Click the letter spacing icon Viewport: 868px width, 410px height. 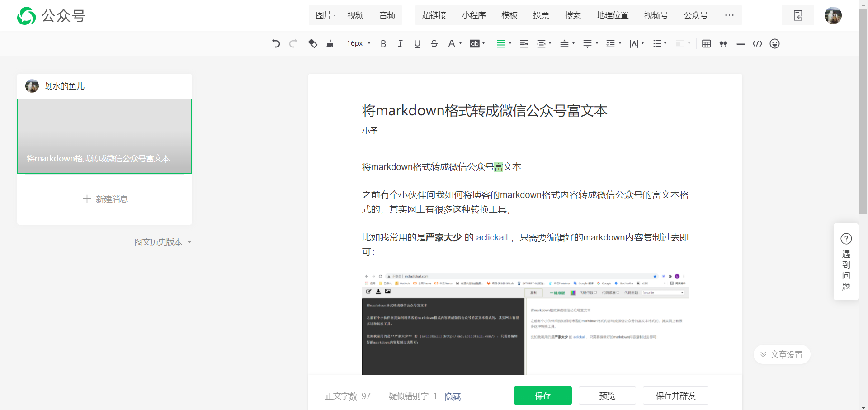634,44
